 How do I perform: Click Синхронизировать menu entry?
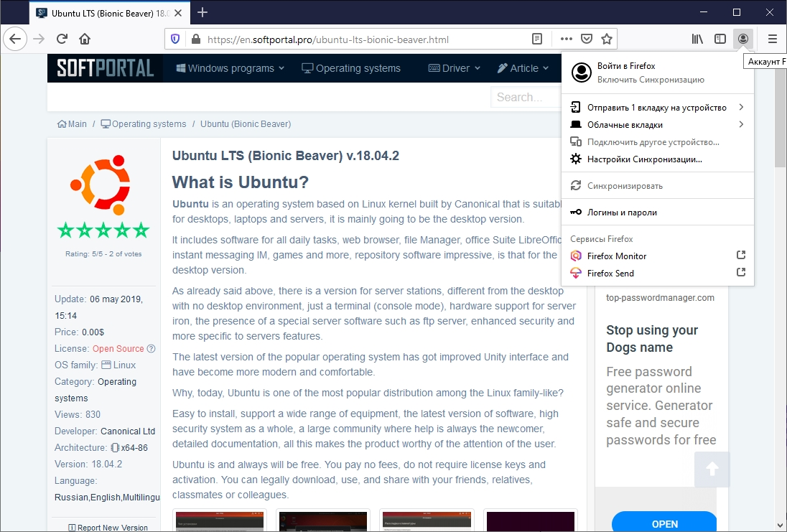658,186
